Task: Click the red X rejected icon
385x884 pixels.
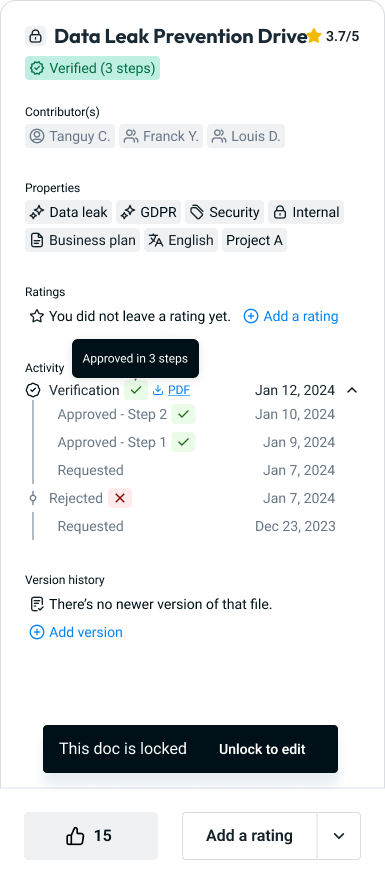Action: pos(120,498)
